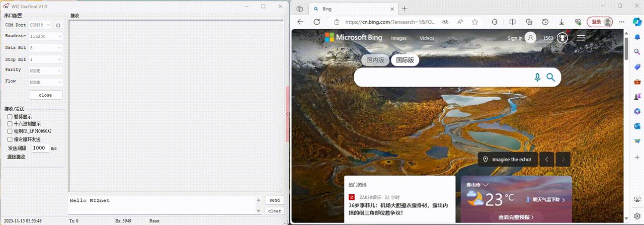644x225 pixels.
Task: Open Edge history icon
Action: [x=545, y=22]
